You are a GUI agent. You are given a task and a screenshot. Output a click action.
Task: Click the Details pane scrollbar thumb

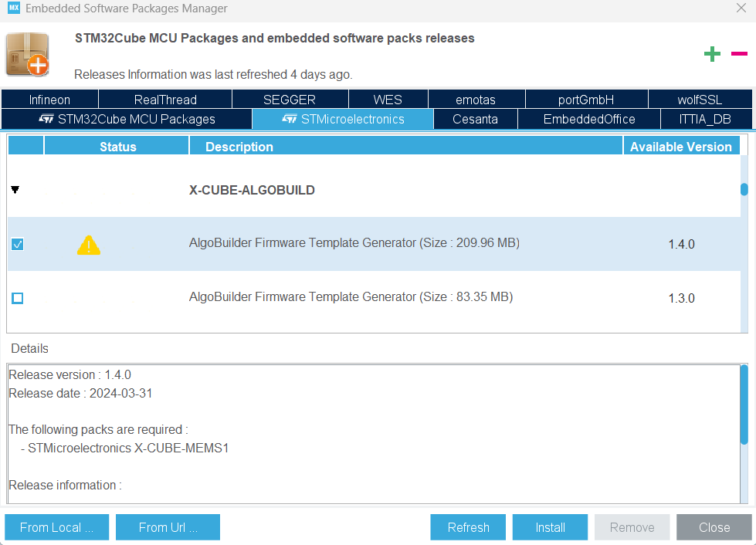(744, 405)
